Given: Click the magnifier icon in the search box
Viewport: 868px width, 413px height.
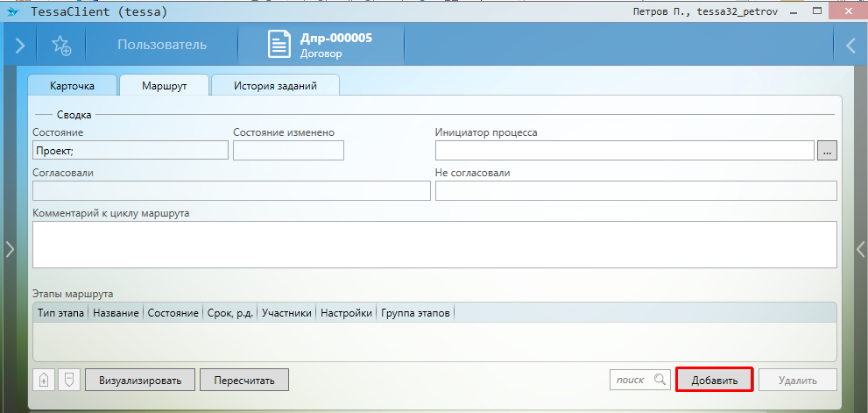Looking at the screenshot, I should (x=660, y=380).
